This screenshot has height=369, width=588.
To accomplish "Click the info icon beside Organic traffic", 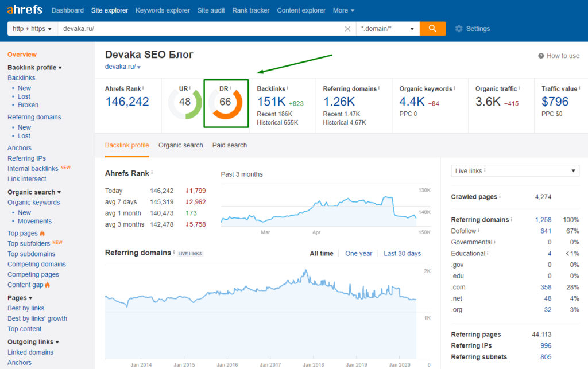I will pos(519,88).
